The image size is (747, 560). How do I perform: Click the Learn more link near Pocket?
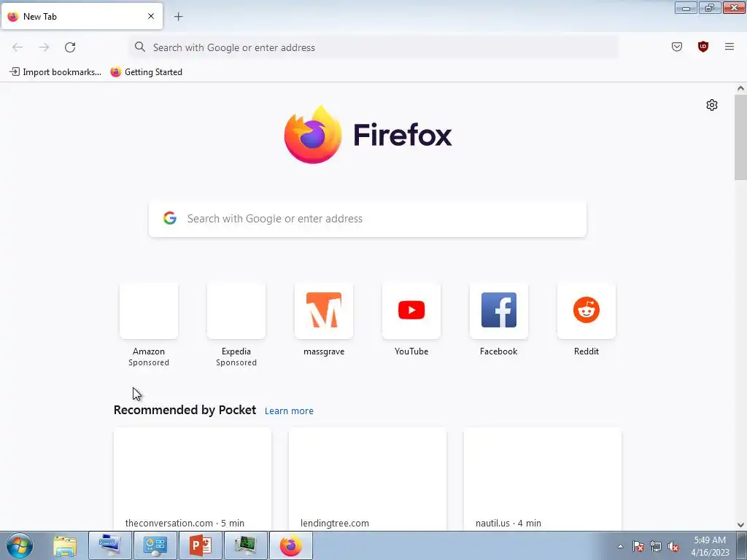289,411
